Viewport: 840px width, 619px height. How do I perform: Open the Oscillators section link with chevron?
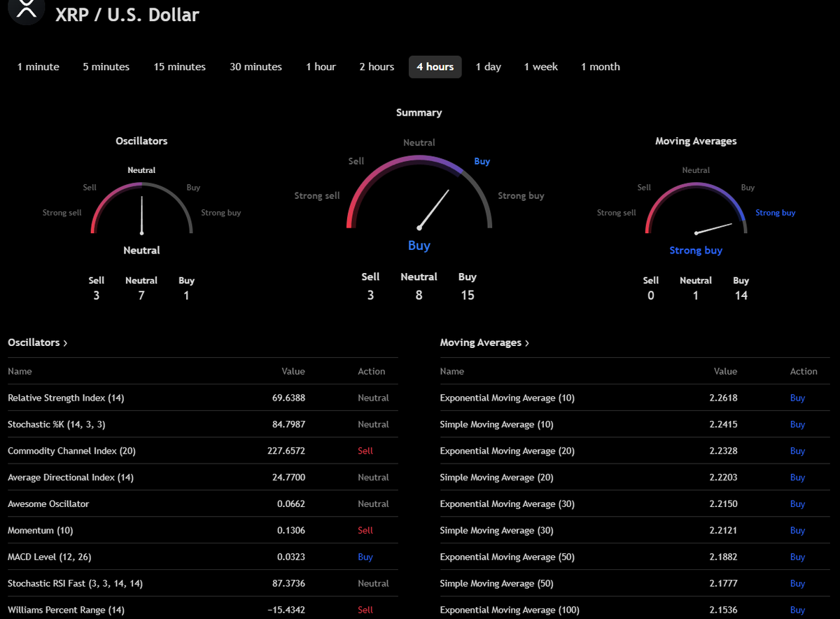click(38, 342)
